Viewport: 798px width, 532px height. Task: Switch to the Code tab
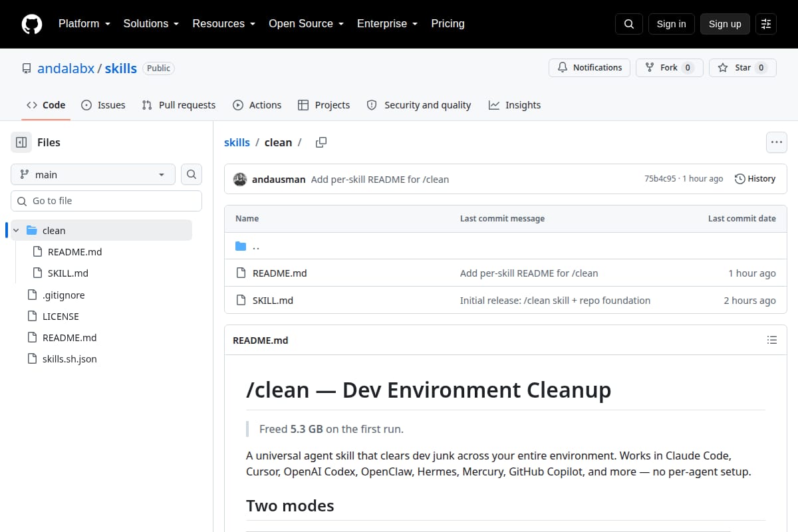[x=46, y=105]
